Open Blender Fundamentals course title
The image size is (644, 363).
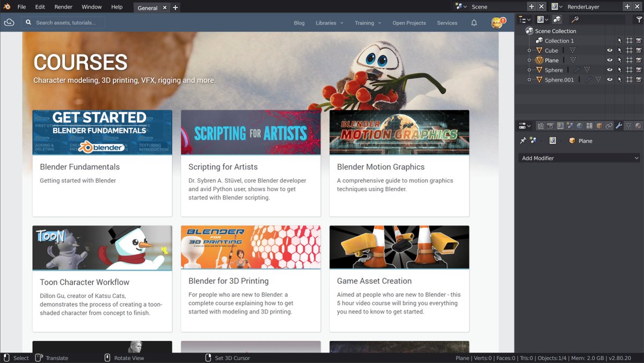80,167
